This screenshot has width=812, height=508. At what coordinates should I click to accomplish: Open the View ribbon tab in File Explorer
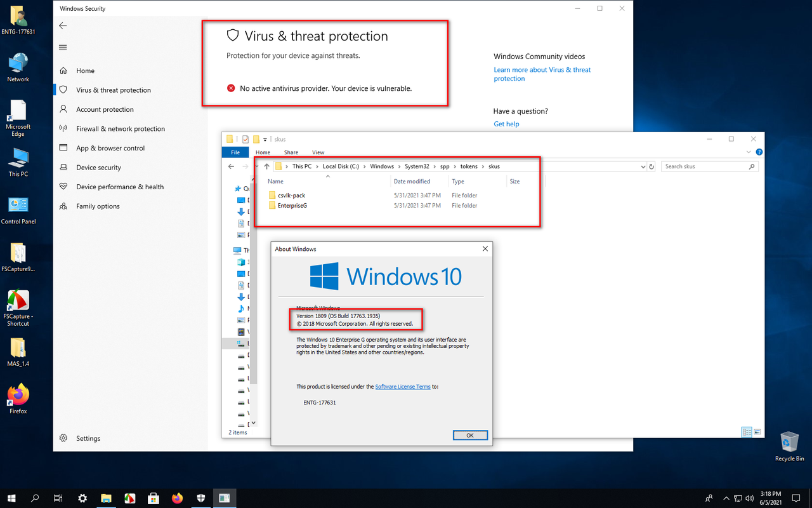[318, 152]
